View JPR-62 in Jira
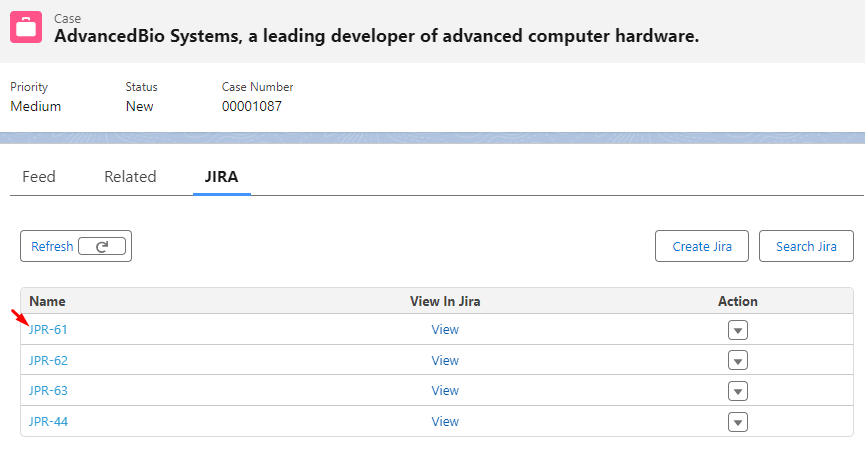Viewport: 865px width, 453px height. [x=445, y=360]
